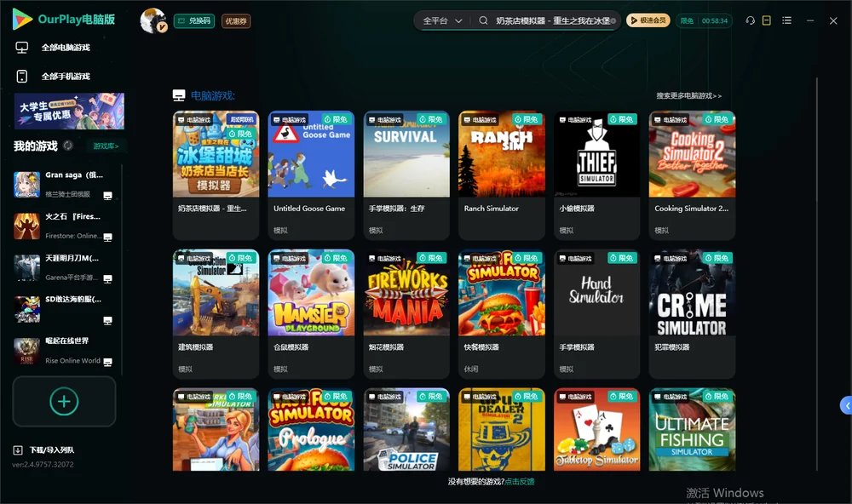Click PC icon on Gran saga row

click(107, 196)
